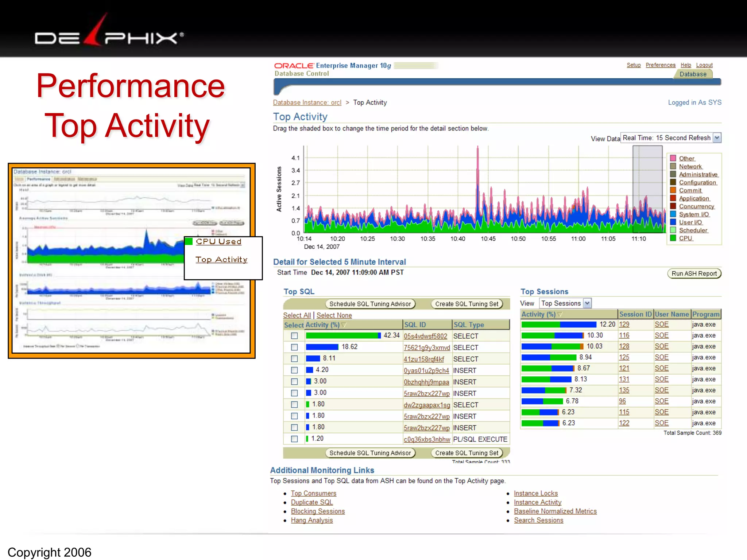Open the Blocking Sessions link
Screen dimensions: 747x560
318,511
